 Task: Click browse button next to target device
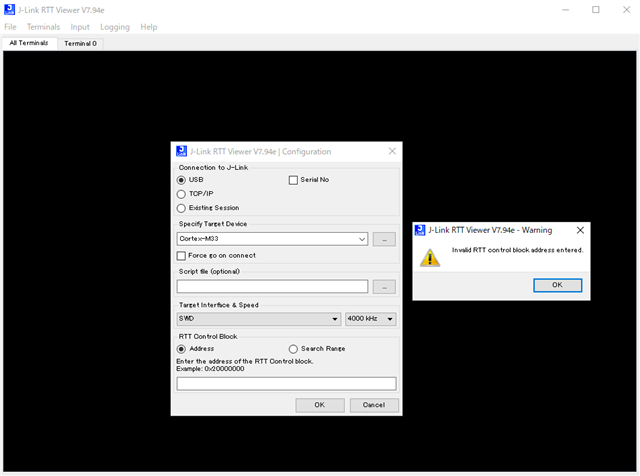pos(384,239)
